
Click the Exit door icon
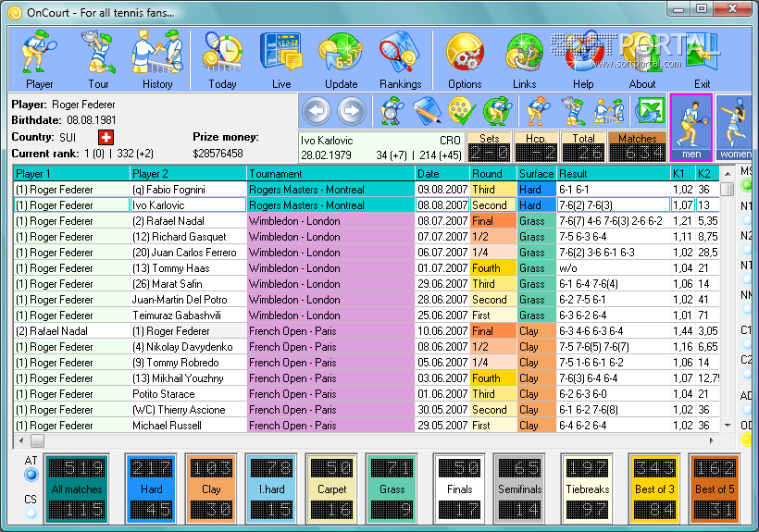[702, 59]
